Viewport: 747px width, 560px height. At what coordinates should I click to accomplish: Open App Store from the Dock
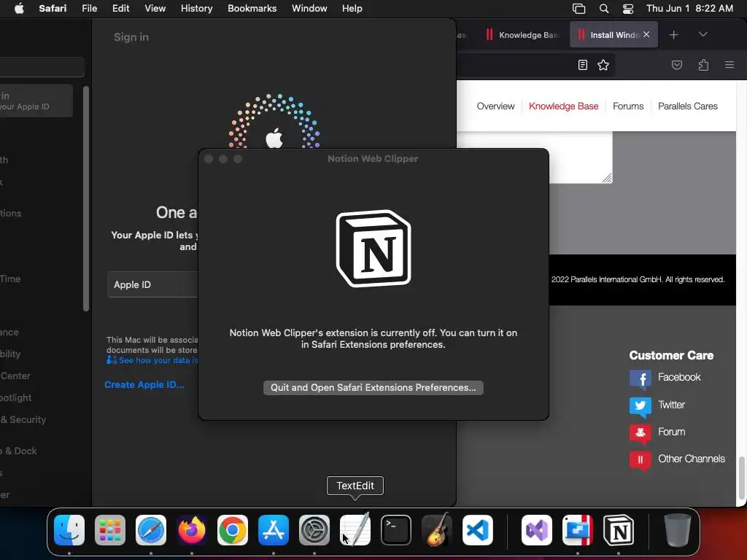[x=274, y=529]
